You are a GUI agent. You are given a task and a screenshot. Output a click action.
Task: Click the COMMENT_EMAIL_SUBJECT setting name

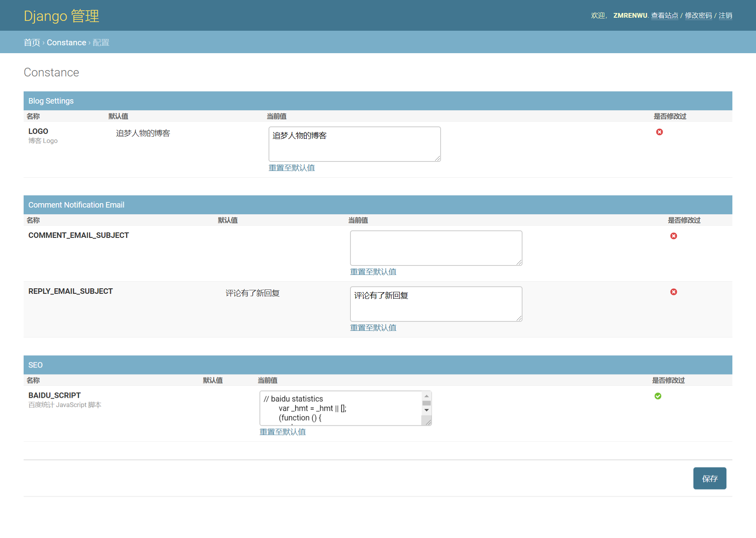tap(79, 235)
